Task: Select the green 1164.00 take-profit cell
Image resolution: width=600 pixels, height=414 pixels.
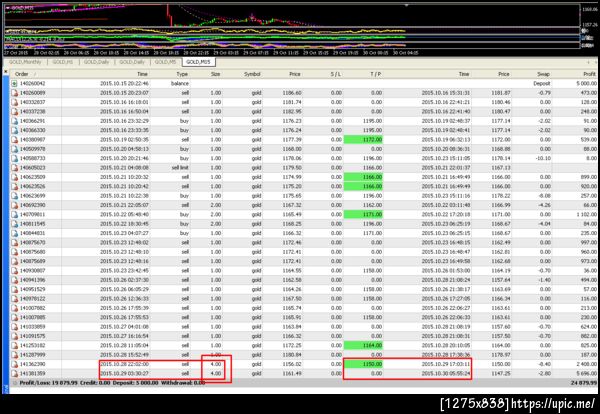Action: 364,346
